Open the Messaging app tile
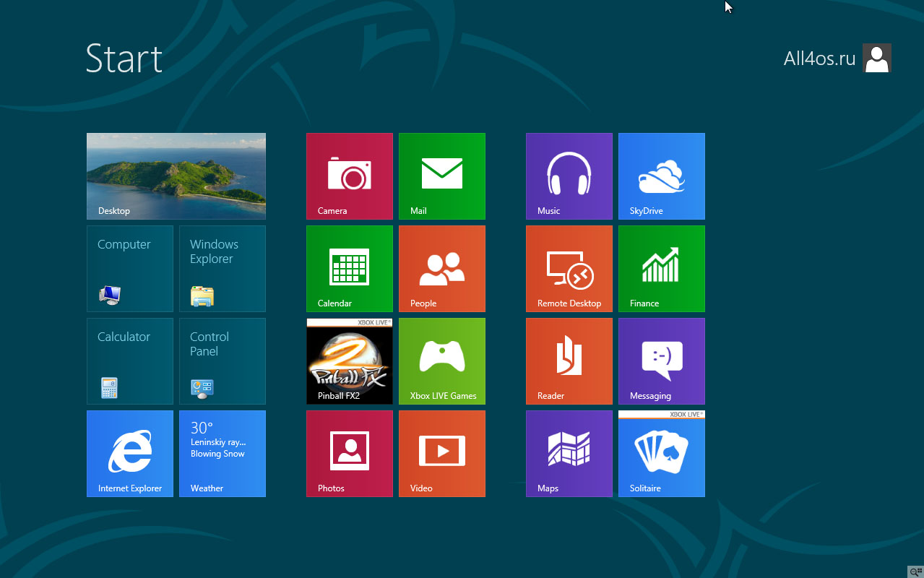 [662, 361]
